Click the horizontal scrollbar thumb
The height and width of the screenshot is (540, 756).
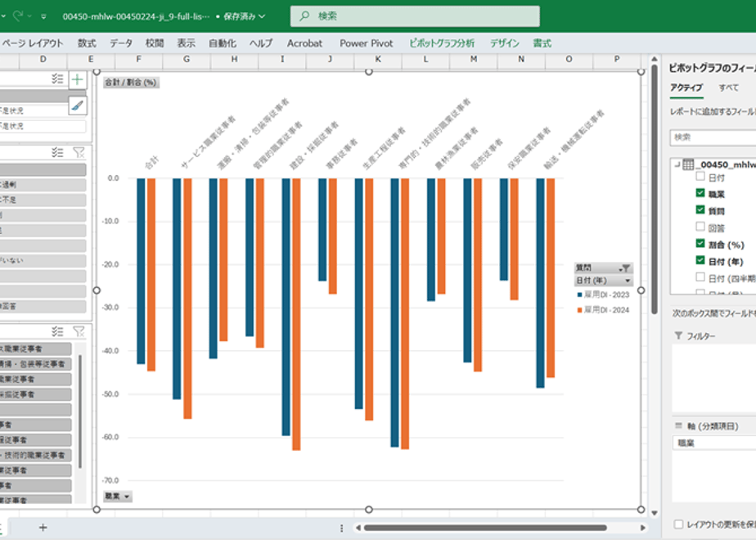coord(485,528)
